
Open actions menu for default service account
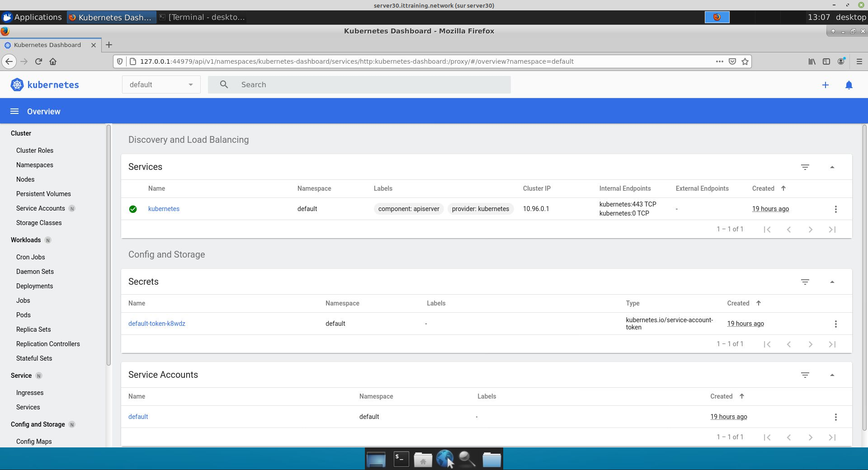coord(835,417)
